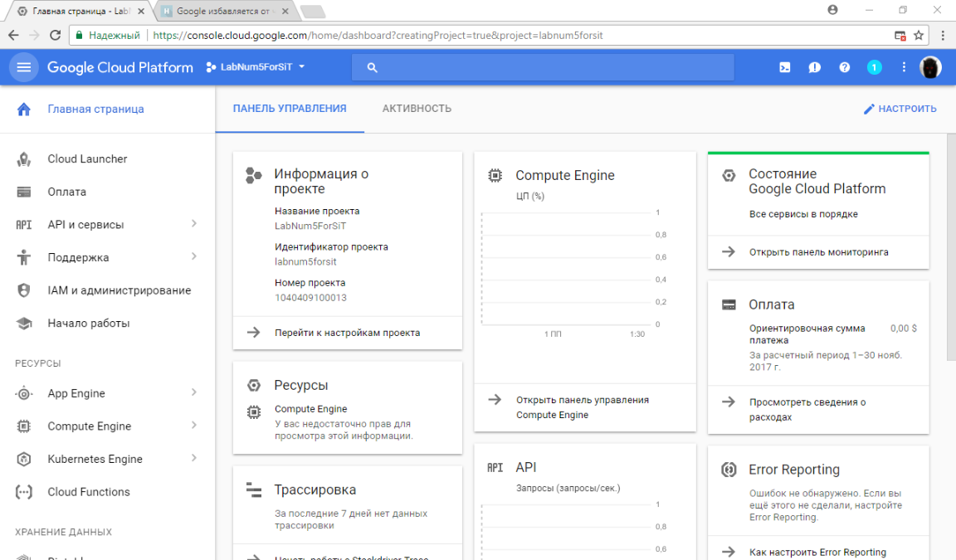This screenshot has height=560, width=956.
Task: Click the Google Cloud Platform logo text
Action: pos(120,68)
